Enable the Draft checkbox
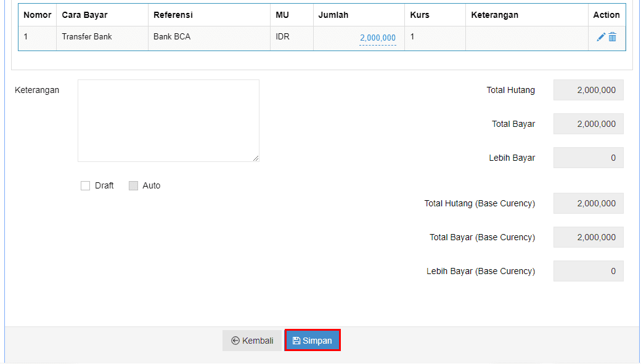 pyautogui.click(x=85, y=186)
